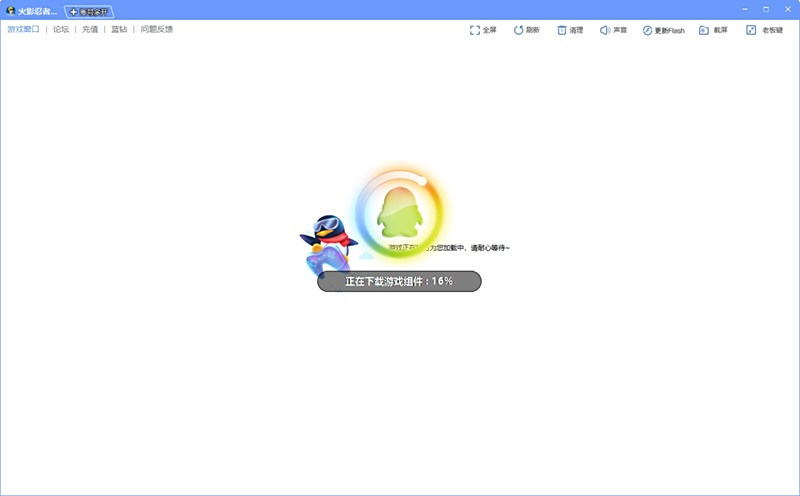Open the 蓝钻 menu item
This screenshot has height=496, width=800.
point(119,30)
